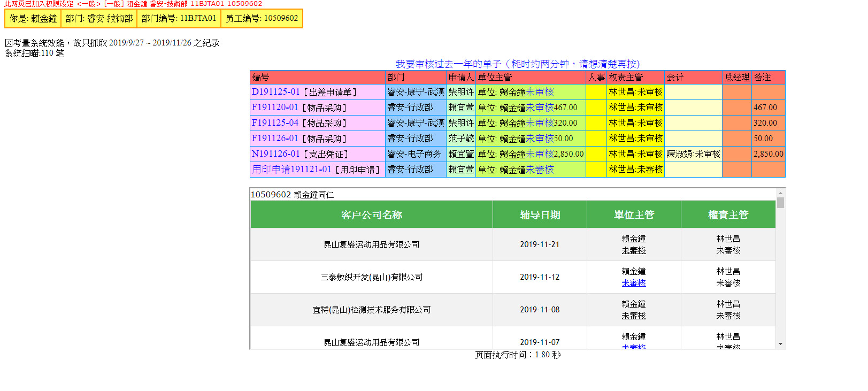
Task: Click the customer list scrollbar thumb
Action: [780, 203]
